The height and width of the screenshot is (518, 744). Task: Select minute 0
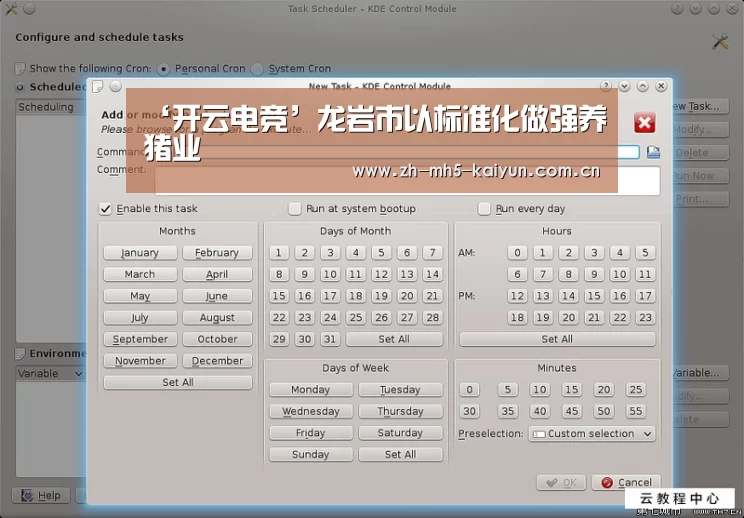coord(469,389)
